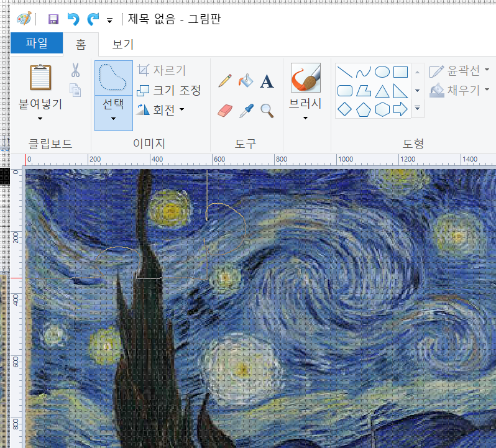
Task: Select the Fill with color bucket tool
Action: pos(246,81)
